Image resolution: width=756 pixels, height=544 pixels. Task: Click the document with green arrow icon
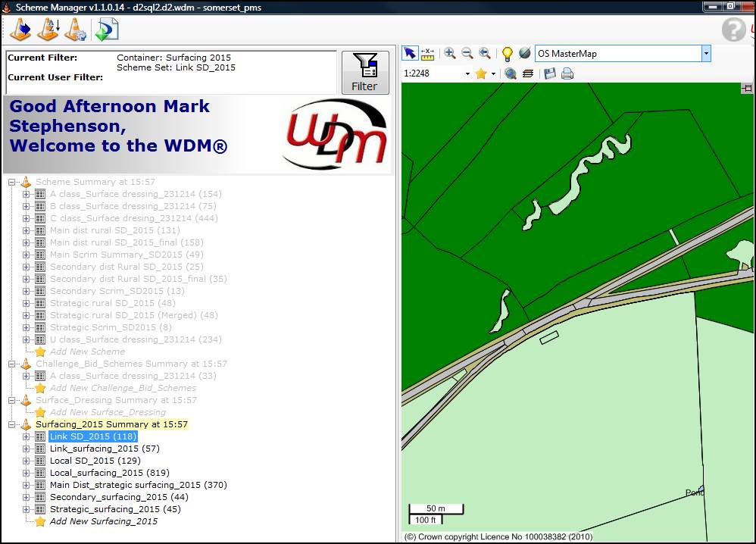point(105,30)
